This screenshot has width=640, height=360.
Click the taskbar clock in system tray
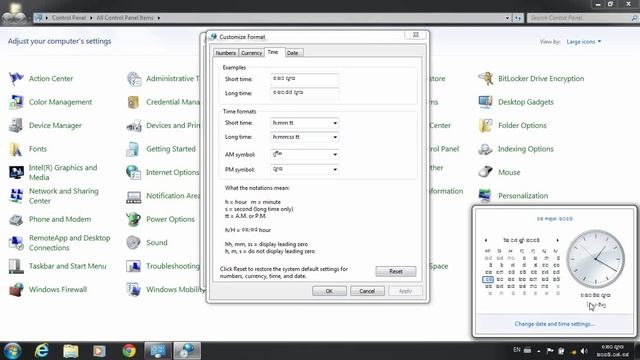click(613, 351)
